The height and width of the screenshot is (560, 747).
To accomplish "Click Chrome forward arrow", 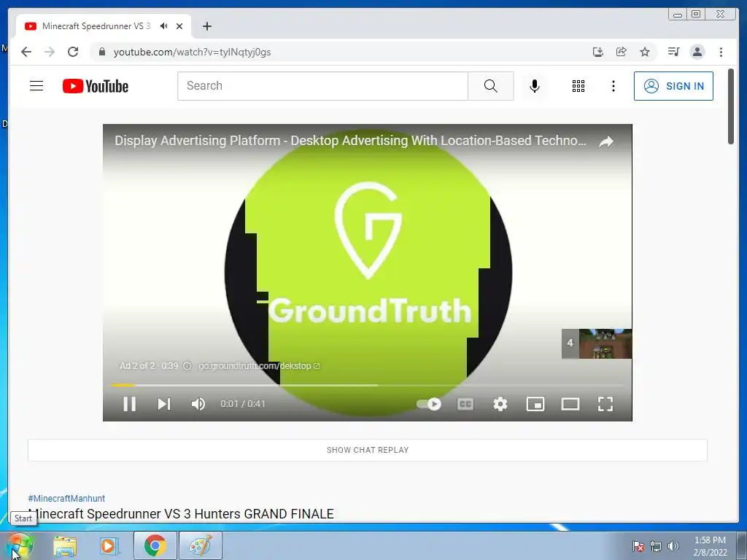I will pos(50,52).
